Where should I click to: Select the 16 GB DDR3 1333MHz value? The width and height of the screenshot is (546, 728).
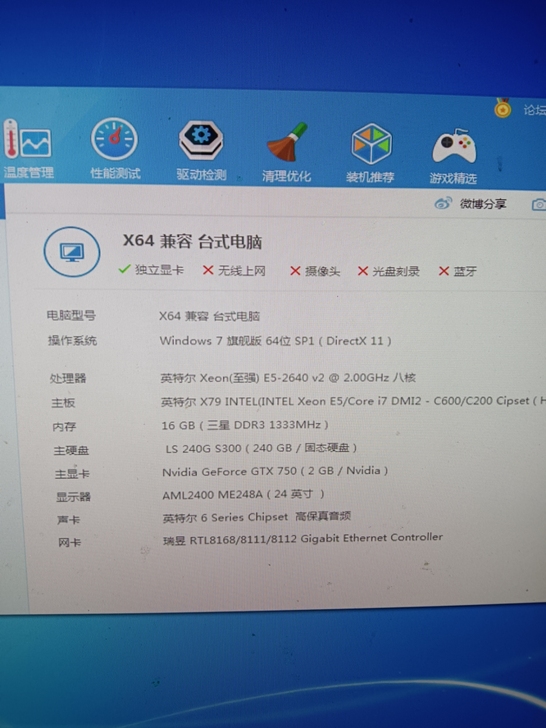(x=245, y=425)
